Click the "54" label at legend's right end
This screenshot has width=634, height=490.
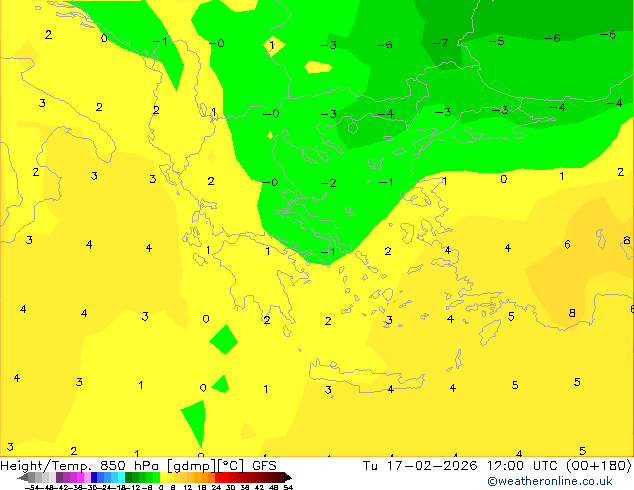pos(288,487)
